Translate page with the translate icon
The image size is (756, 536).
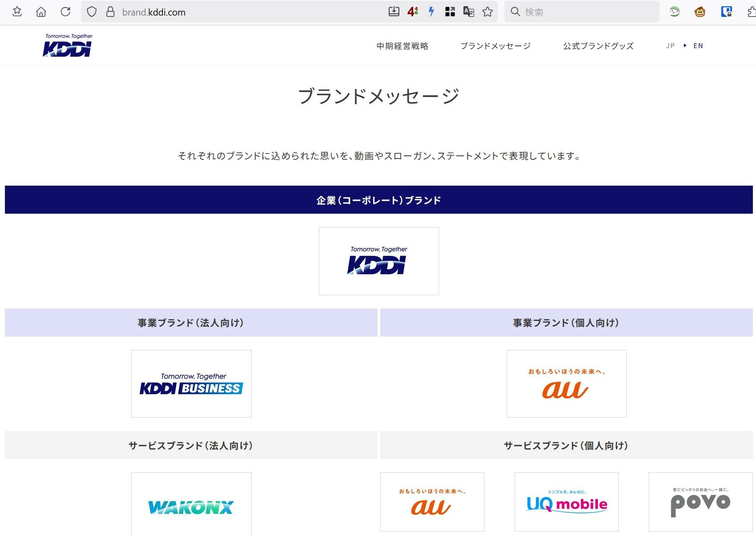tap(469, 12)
